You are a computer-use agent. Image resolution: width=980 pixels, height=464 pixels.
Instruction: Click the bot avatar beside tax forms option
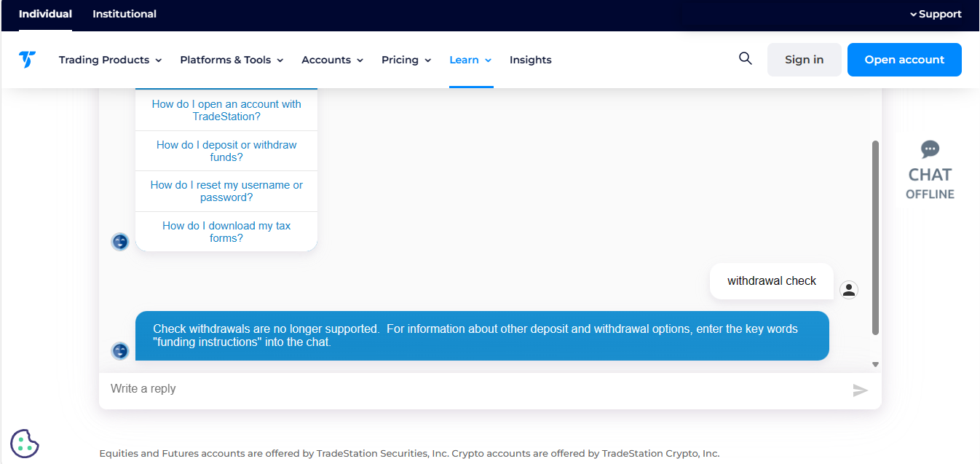tap(120, 242)
